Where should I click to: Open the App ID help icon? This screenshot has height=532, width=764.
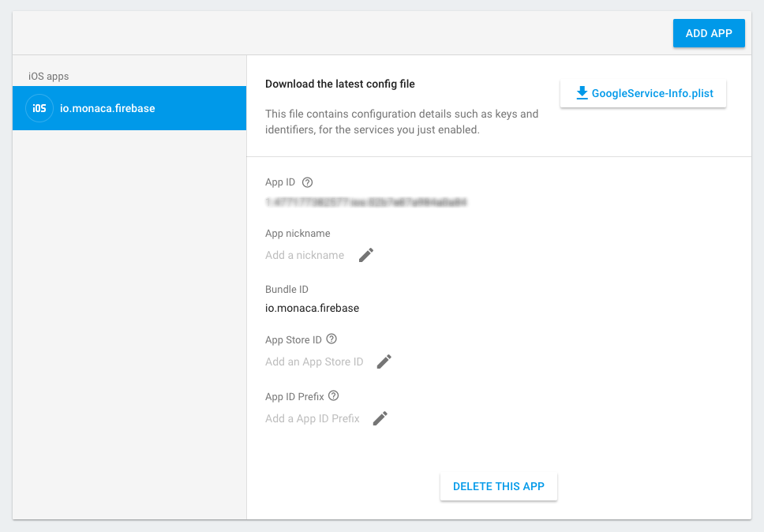point(308,182)
